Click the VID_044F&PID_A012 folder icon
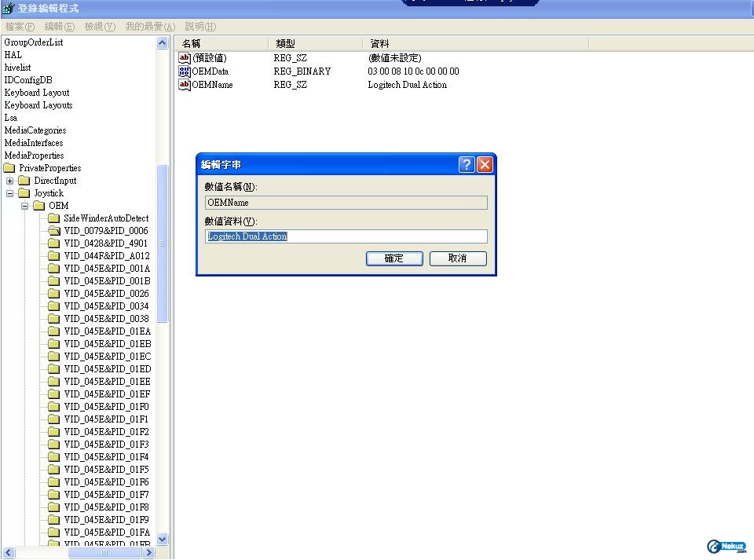Image resolution: width=754 pixels, height=560 pixels. click(x=54, y=256)
